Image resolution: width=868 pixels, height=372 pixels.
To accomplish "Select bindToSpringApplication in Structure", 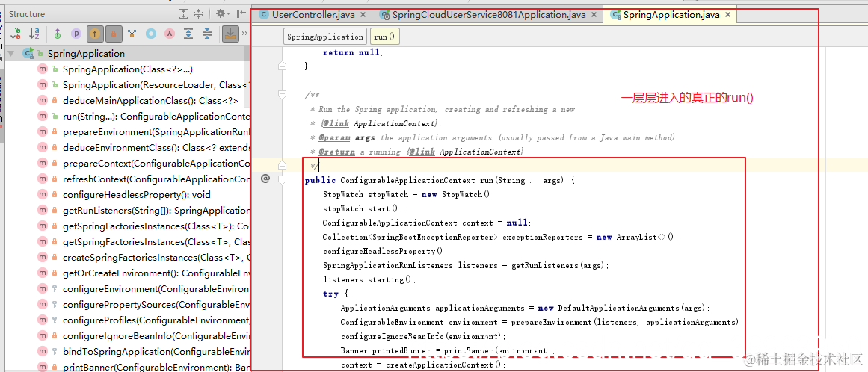I will coord(156,352).
